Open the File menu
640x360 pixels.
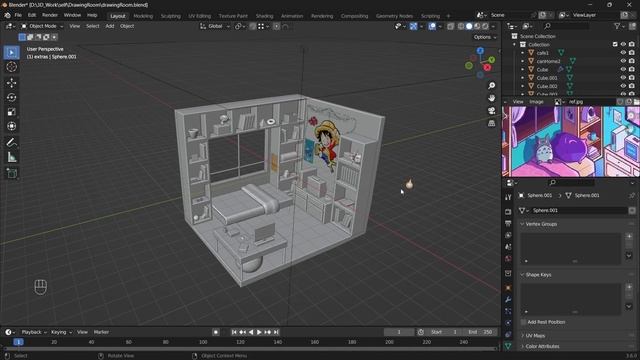(x=18, y=15)
